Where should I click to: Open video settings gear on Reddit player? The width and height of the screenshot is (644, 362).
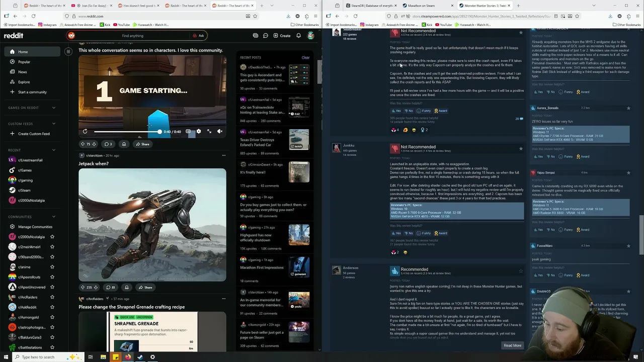coord(199,131)
